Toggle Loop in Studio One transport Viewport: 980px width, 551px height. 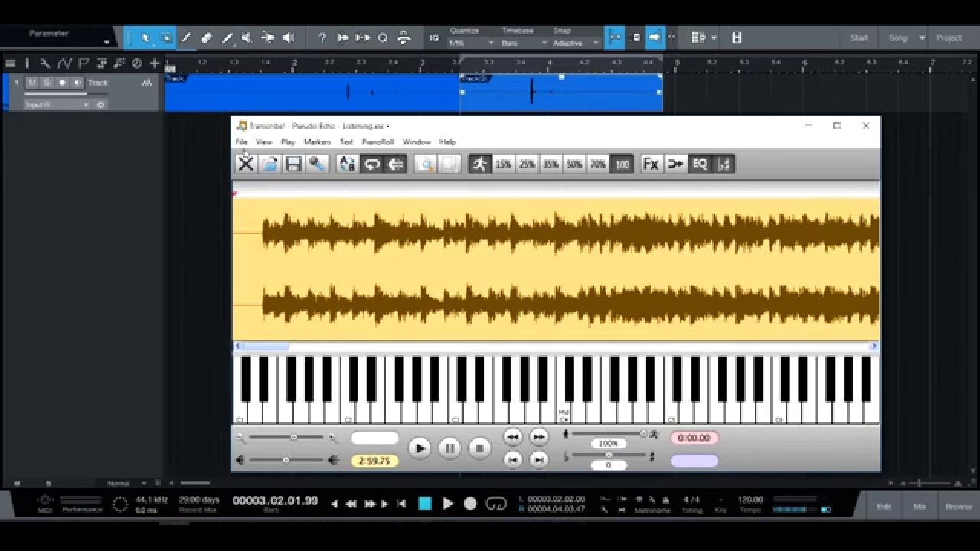496,504
